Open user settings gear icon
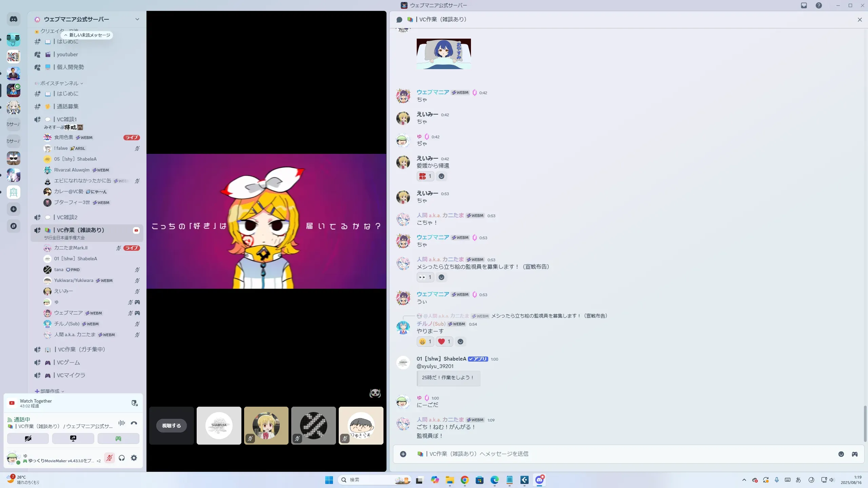 click(x=134, y=458)
